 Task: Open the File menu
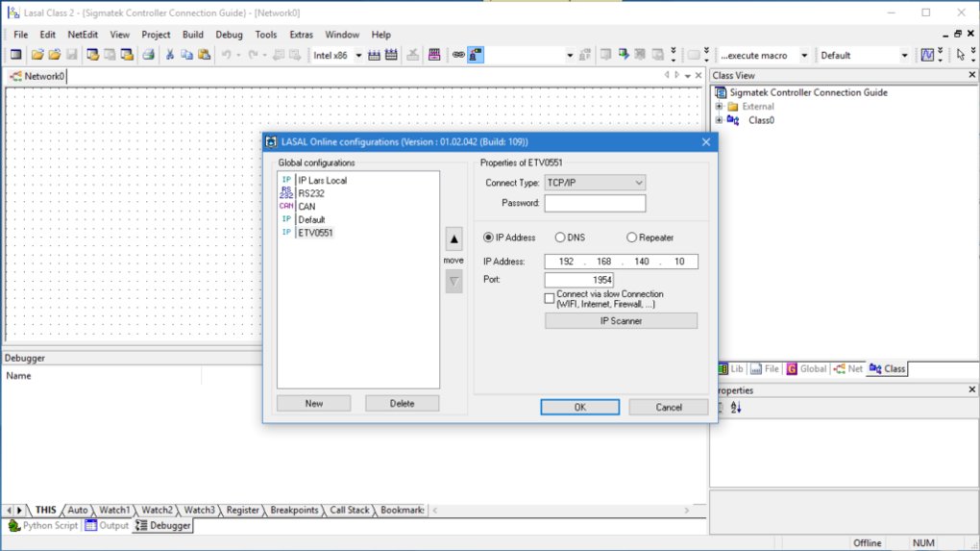pos(20,35)
